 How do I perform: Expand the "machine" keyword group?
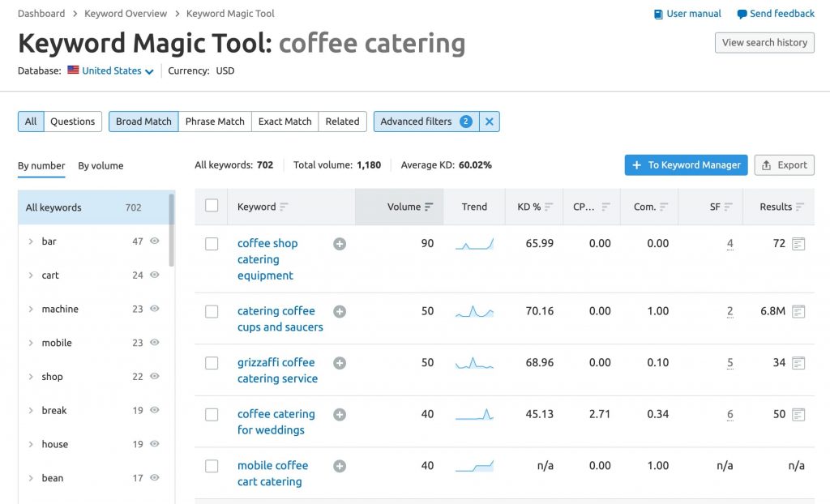coord(32,309)
